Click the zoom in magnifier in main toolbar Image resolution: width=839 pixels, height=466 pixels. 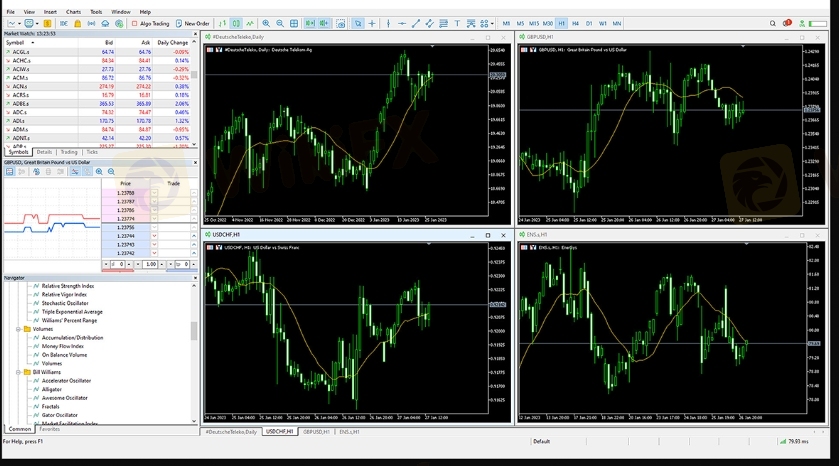(x=266, y=23)
